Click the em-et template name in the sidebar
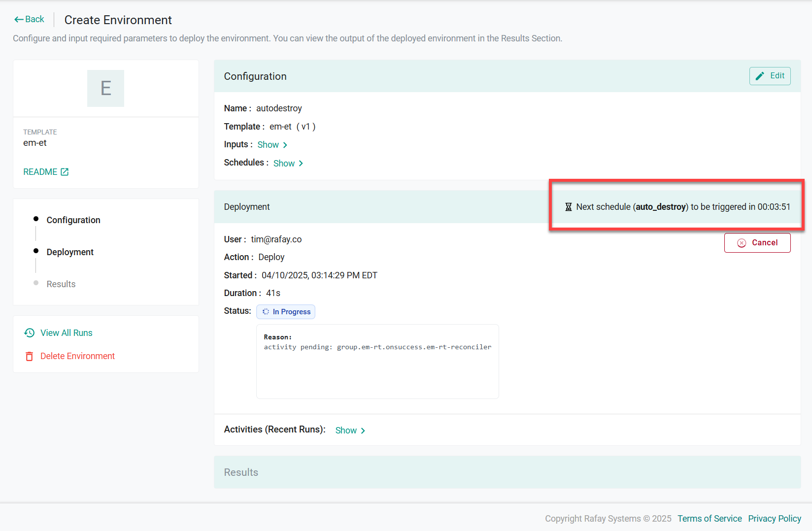 coord(35,143)
